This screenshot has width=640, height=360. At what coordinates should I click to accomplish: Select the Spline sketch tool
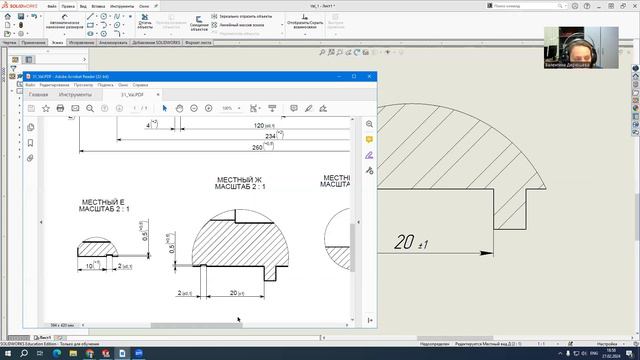tap(117, 16)
